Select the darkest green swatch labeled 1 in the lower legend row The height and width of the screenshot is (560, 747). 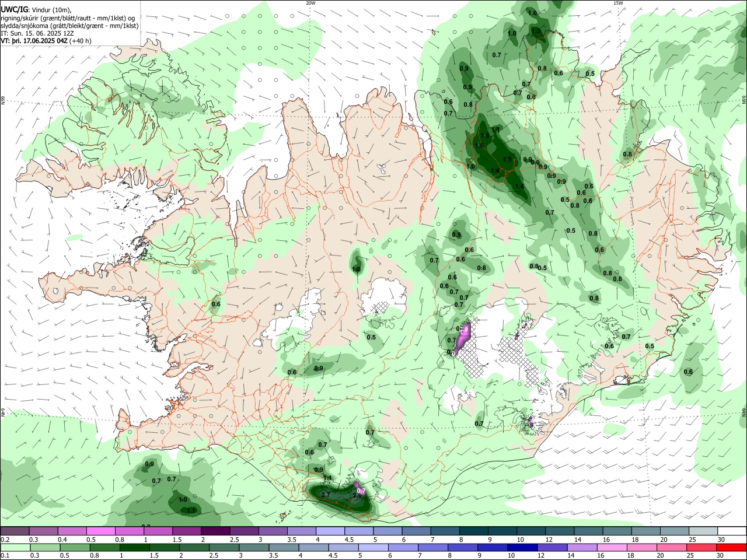point(134,548)
